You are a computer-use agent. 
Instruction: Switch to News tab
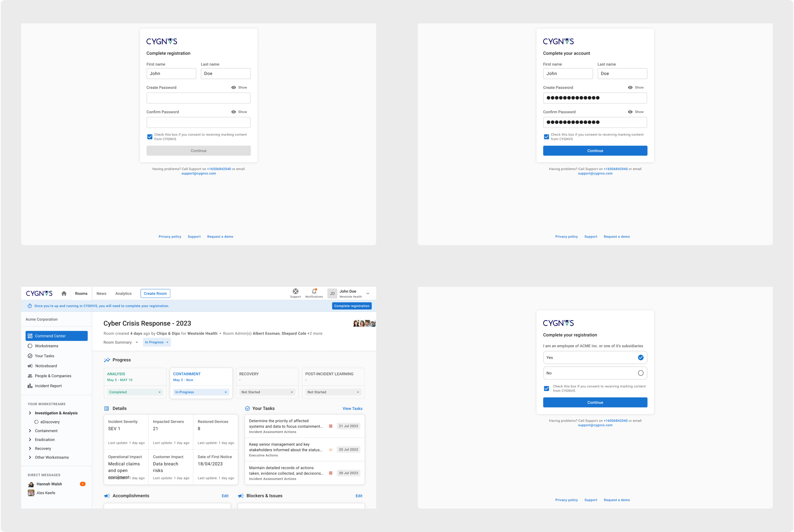(101, 294)
